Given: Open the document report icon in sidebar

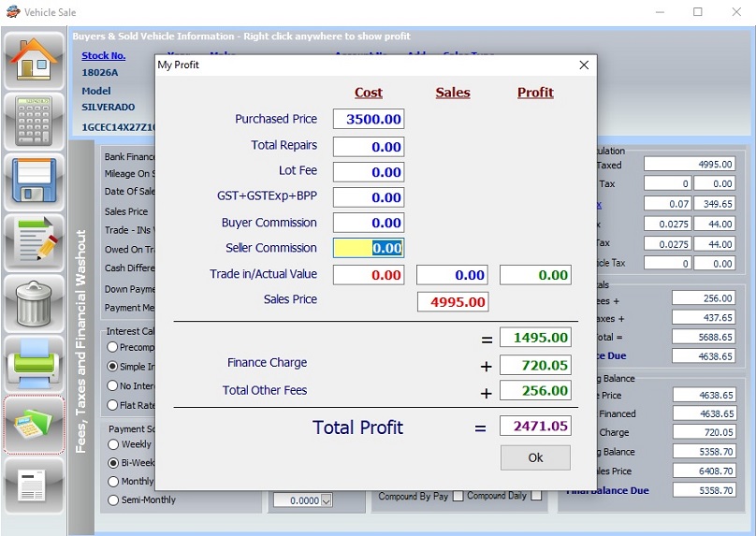Looking at the screenshot, I should (35, 484).
